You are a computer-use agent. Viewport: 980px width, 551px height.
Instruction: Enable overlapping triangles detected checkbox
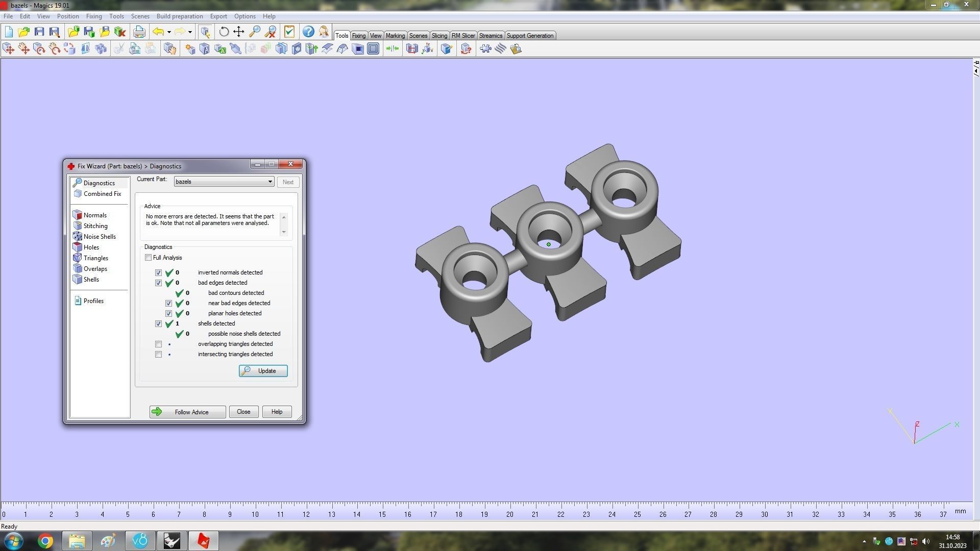click(x=158, y=344)
